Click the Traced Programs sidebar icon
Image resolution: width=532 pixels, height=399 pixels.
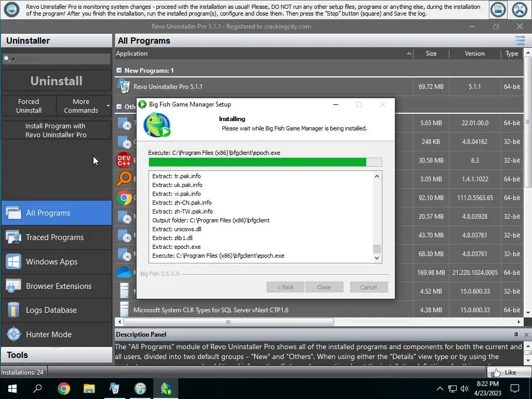(14, 237)
